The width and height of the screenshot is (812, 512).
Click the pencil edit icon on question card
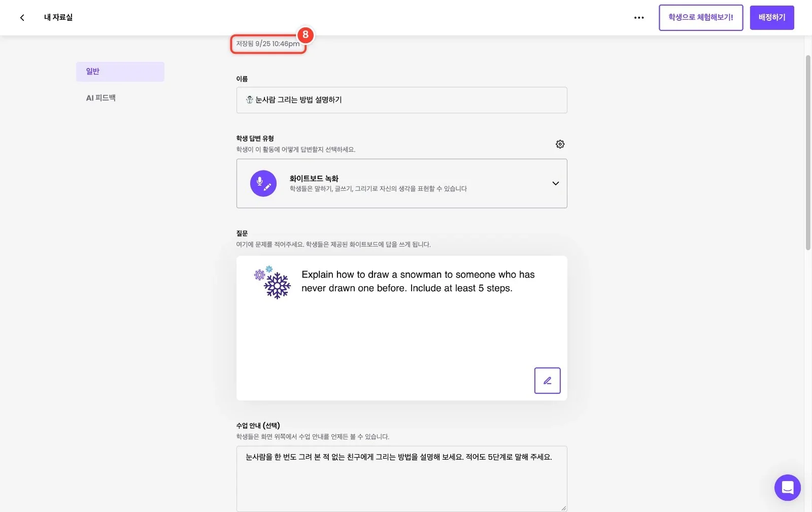[x=547, y=381]
